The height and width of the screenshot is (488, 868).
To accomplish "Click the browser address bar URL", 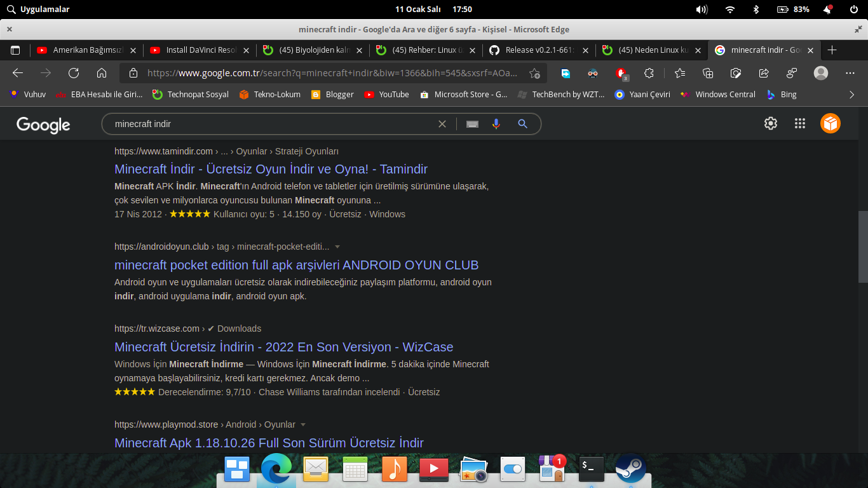I will (332, 73).
